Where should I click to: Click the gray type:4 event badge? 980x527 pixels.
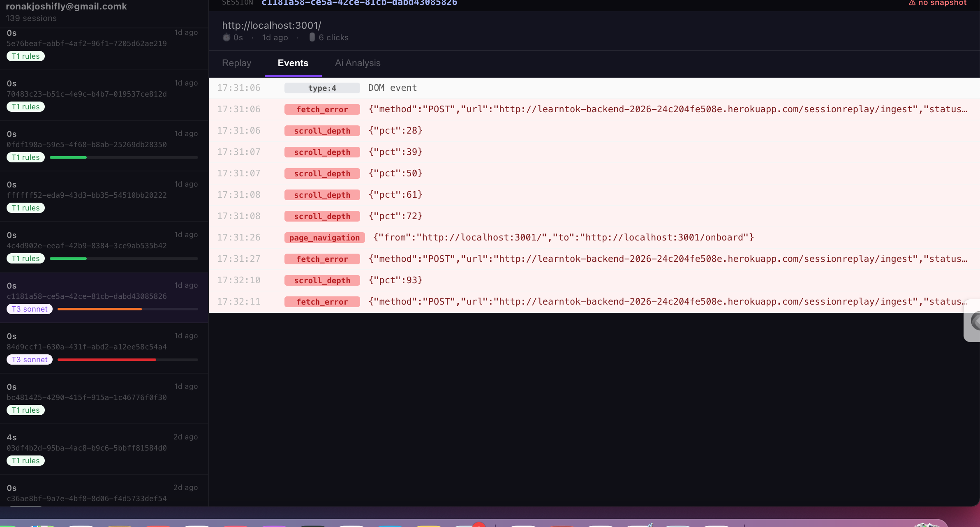pyautogui.click(x=322, y=88)
